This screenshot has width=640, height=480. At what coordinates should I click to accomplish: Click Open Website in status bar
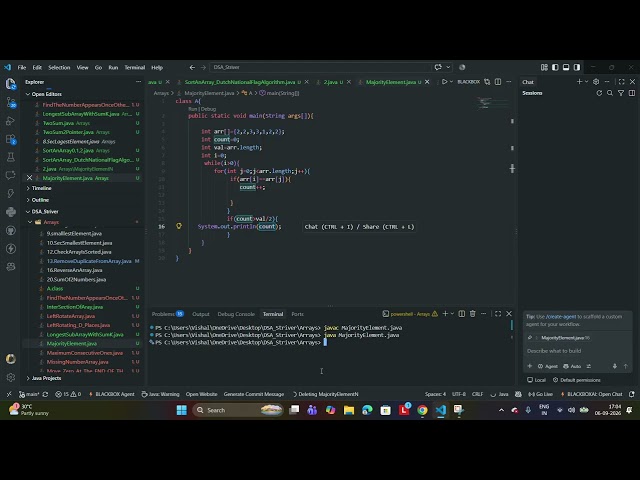201,394
